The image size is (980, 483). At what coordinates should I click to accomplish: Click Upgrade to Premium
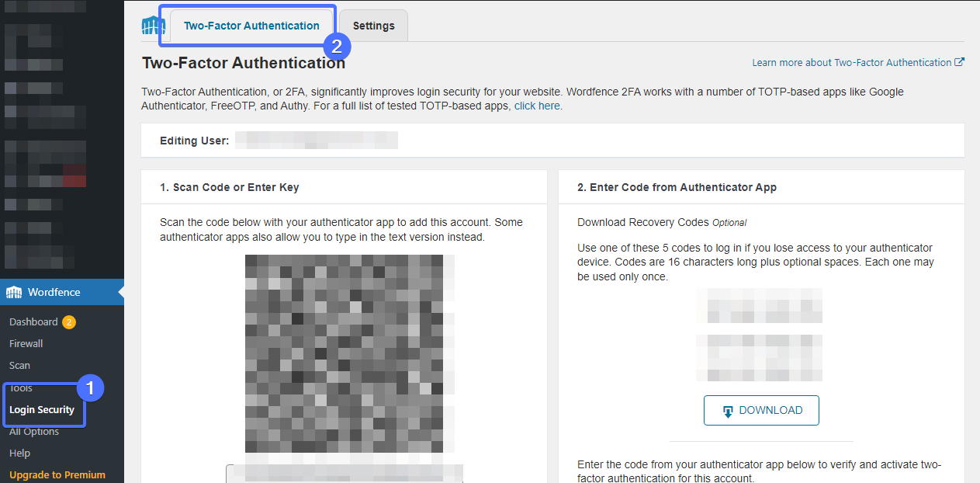click(x=57, y=474)
